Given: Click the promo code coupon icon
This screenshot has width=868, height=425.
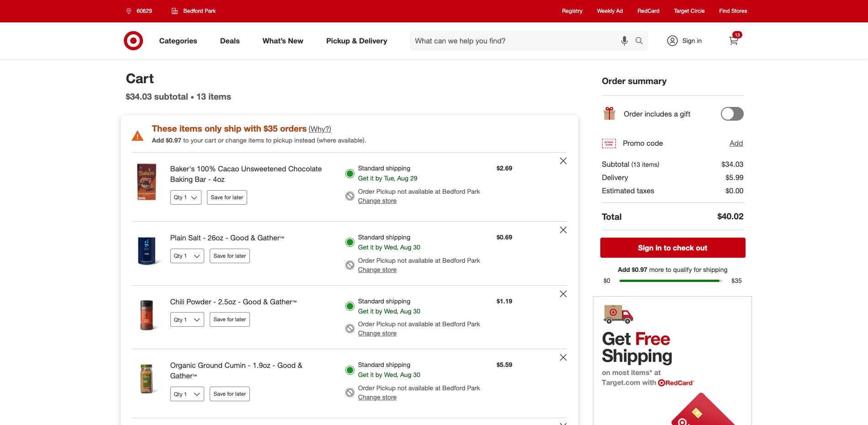Looking at the screenshot, I should tap(609, 143).
